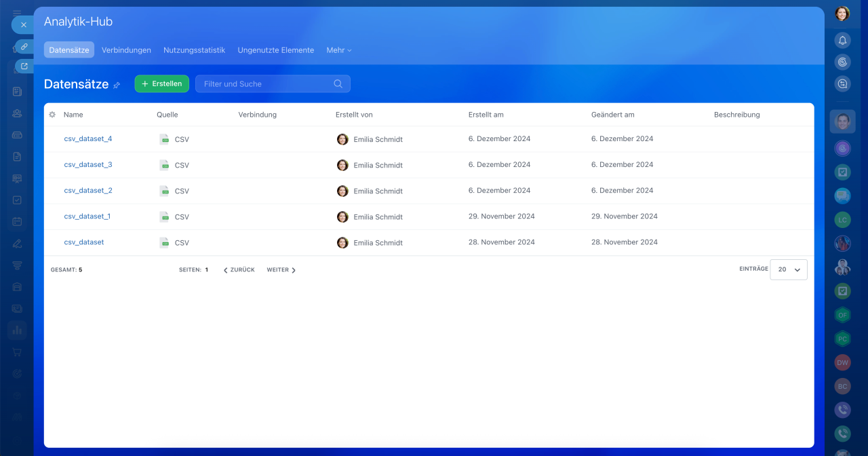
Task: Click the user profile avatar at top right
Action: [842, 14]
